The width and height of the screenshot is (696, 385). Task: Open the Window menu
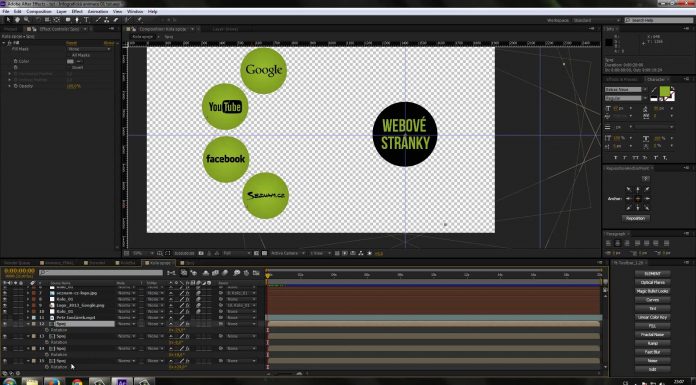click(135, 11)
